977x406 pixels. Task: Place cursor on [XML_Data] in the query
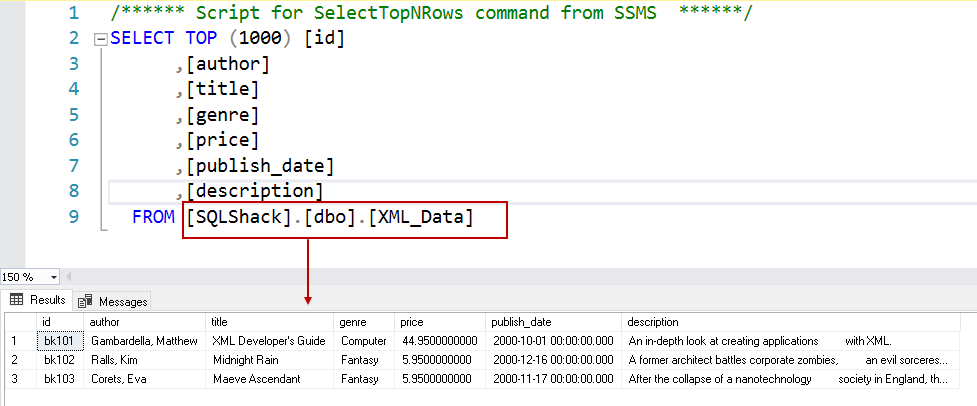(x=420, y=217)
